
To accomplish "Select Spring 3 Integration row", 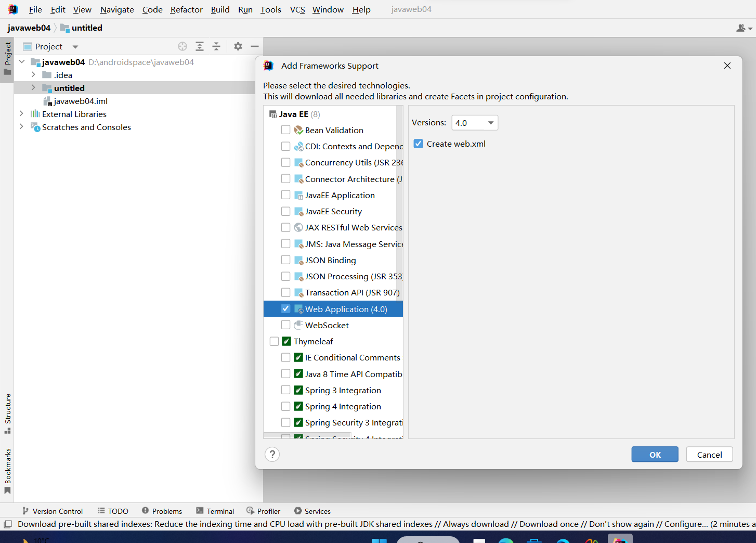I will 333,390.
